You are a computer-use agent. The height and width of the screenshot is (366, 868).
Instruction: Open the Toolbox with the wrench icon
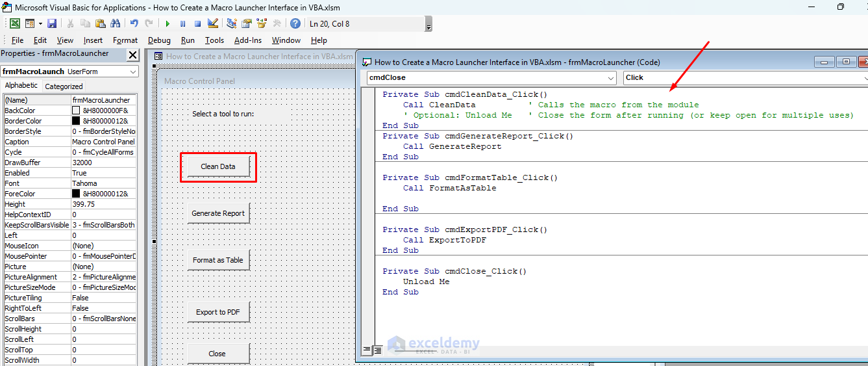[277, 23]
